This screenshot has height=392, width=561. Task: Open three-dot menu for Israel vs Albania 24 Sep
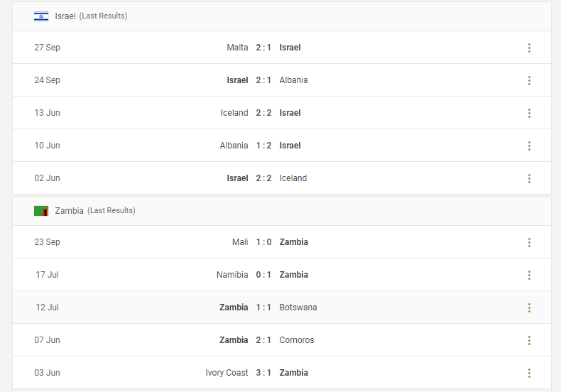click(x=529, y=80)
